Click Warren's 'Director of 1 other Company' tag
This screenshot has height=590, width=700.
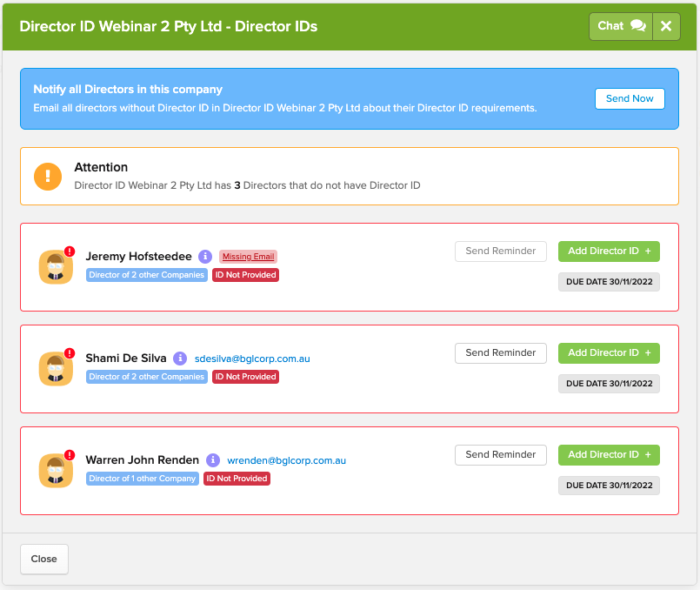point(143,479)
